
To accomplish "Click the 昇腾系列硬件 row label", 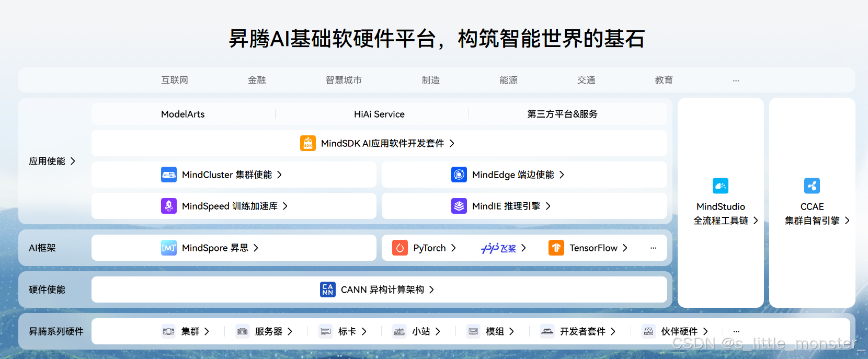I will point(56,331).
